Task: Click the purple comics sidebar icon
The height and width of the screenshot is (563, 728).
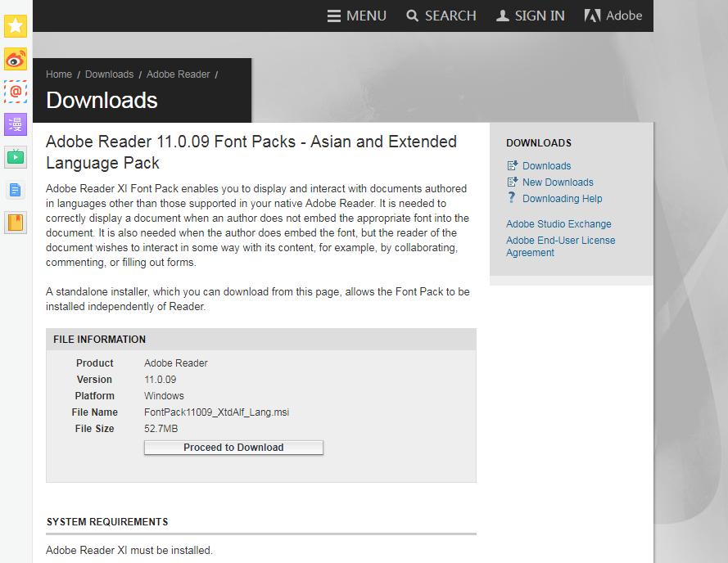Action: tap(16, 124)
